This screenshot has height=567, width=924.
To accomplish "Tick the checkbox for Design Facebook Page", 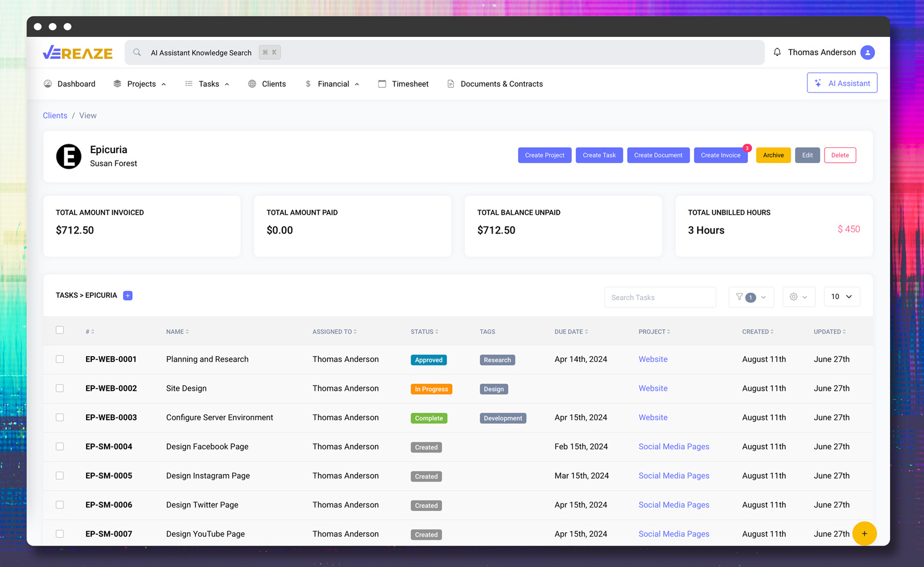I will [59, 446].
